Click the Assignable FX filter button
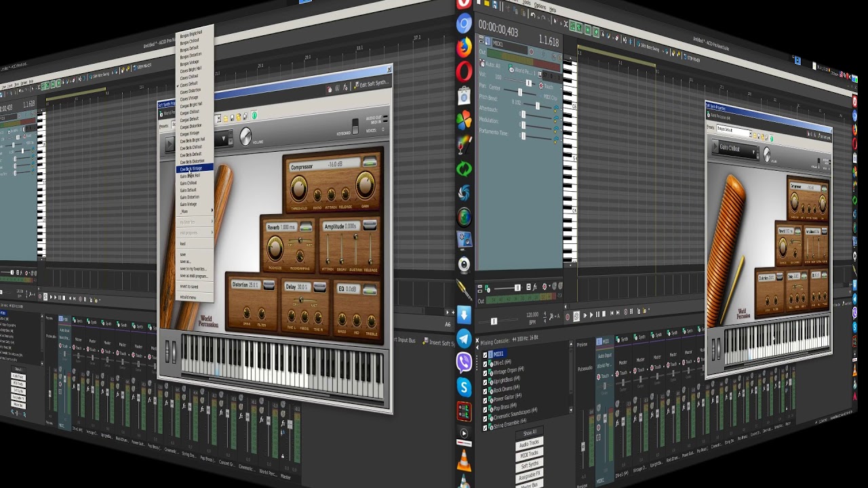This screenshot has width=868, height=488. 530,476
